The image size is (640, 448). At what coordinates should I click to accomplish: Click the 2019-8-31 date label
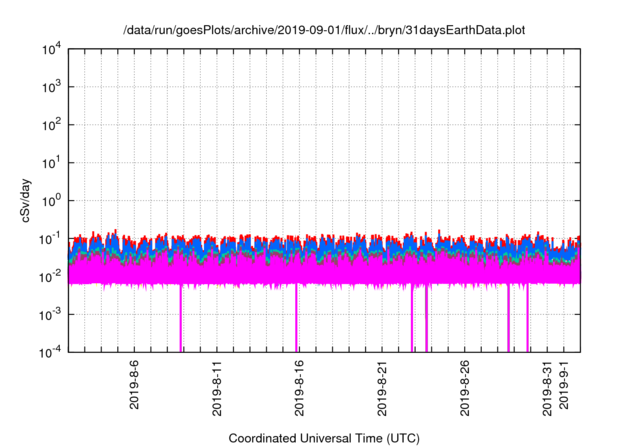(547, 388)
